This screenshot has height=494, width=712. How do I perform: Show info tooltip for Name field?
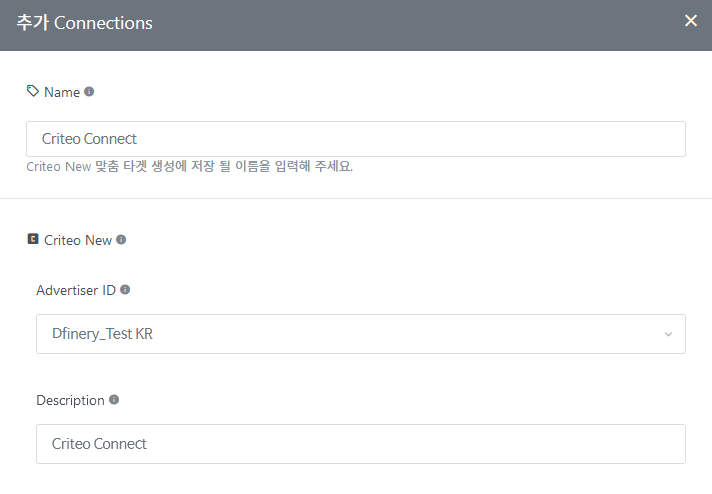point(89,92)
